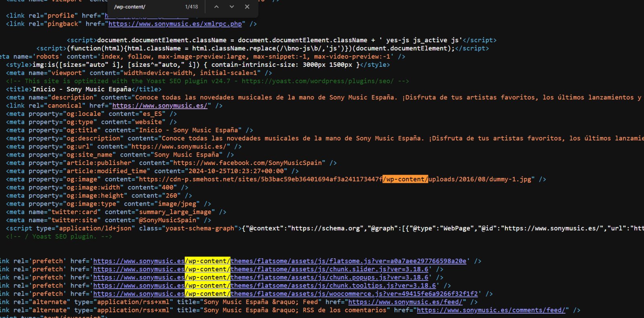The width and height of the screenshot is (644, 318).
Task: Open the comments/feed/ link
Action: click(x=491, y=310)
